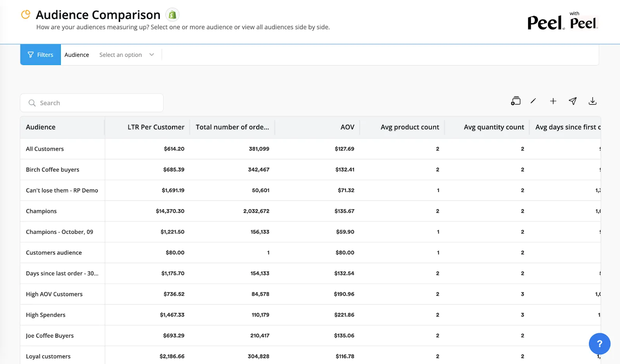Sort by the LTR Per Customer column header
Image resolution: width=620 pixels, height=364 pixels.
(156, 127)
